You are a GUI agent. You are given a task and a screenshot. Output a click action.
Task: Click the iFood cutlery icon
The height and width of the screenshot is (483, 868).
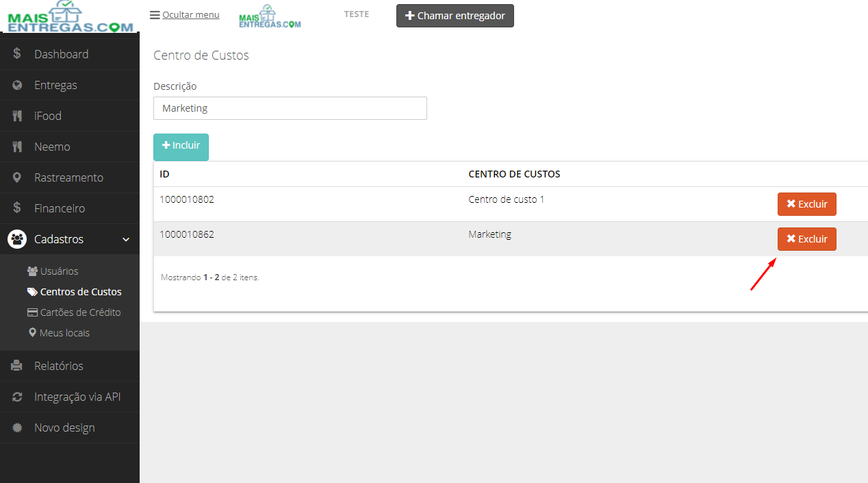(17, 116)
